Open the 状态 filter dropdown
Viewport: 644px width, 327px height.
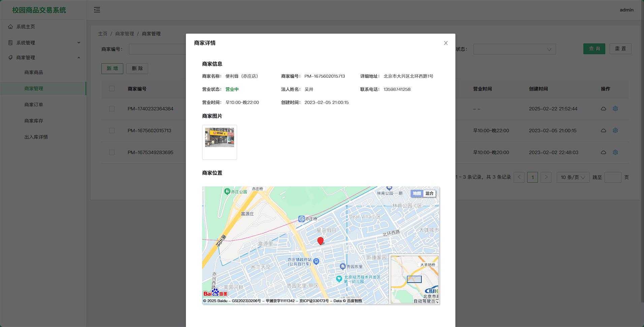point(514,49)
